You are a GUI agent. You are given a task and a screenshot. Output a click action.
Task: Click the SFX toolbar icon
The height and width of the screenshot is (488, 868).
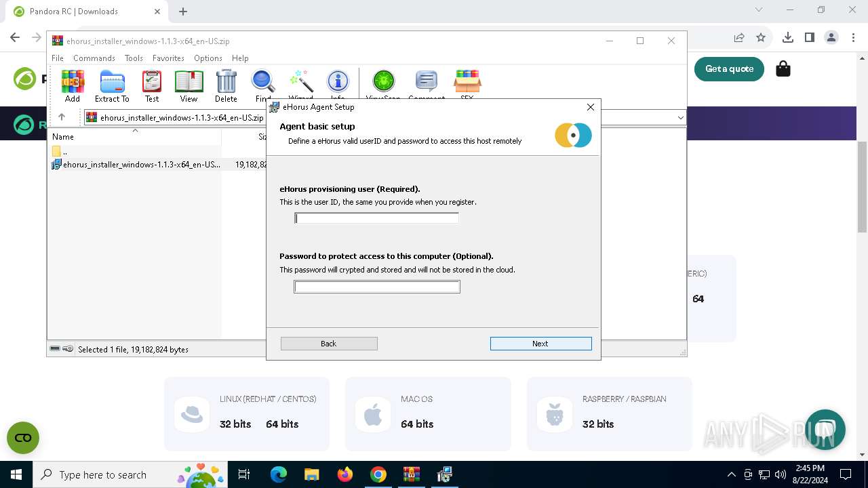pos(467,85)
